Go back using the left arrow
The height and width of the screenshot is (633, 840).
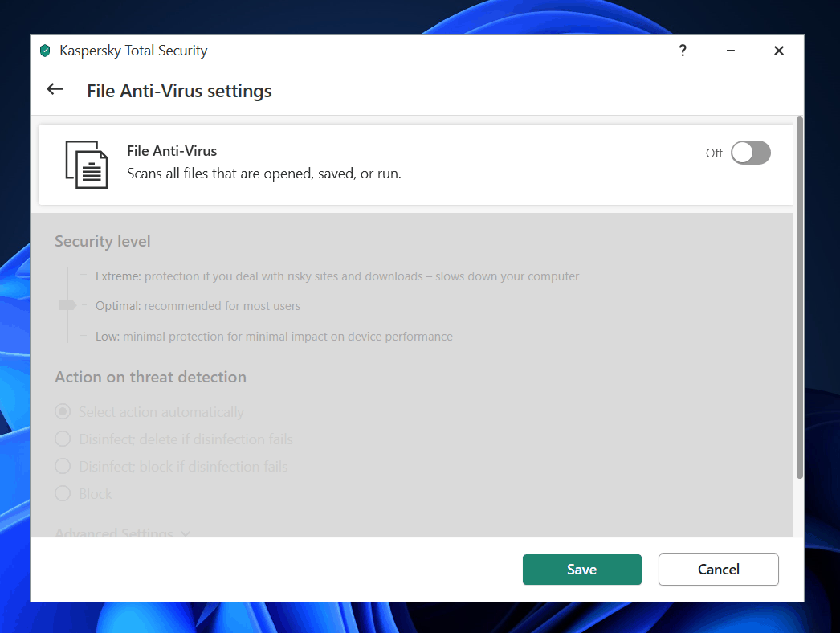(x=55, y=89)
